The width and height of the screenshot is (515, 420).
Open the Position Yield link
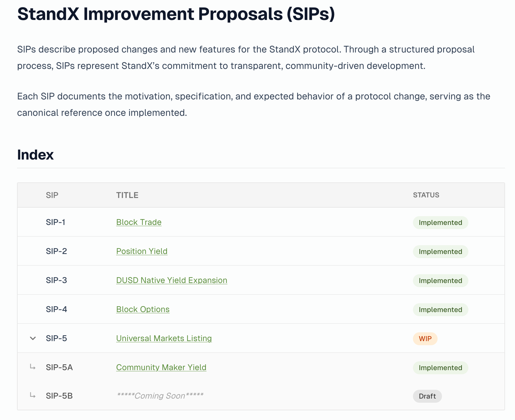(142, 251)
